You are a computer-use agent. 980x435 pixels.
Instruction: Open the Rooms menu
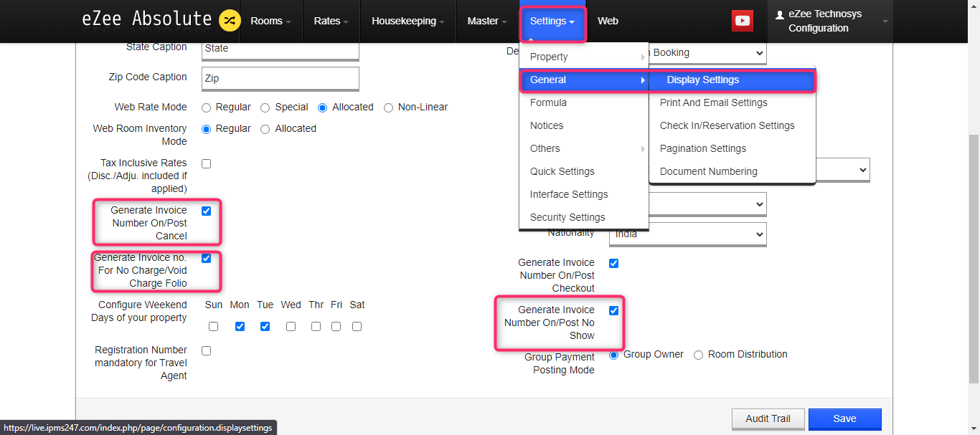[x=270, y=21]
